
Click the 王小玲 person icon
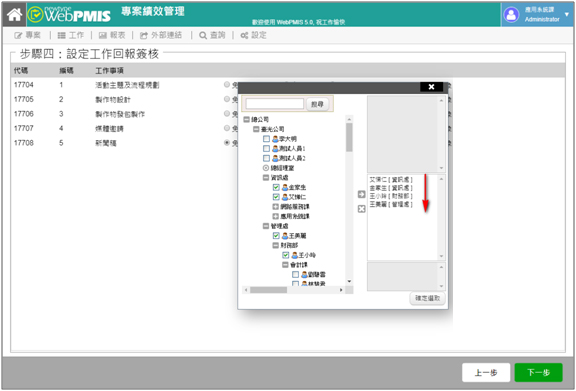coord(294,255)
